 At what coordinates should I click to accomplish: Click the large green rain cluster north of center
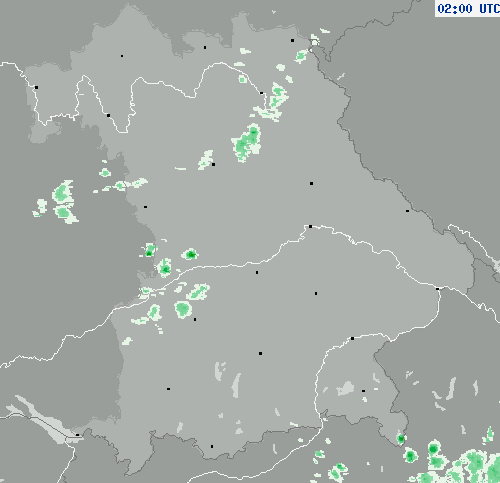pyautogui.click(x=247, y=143)
